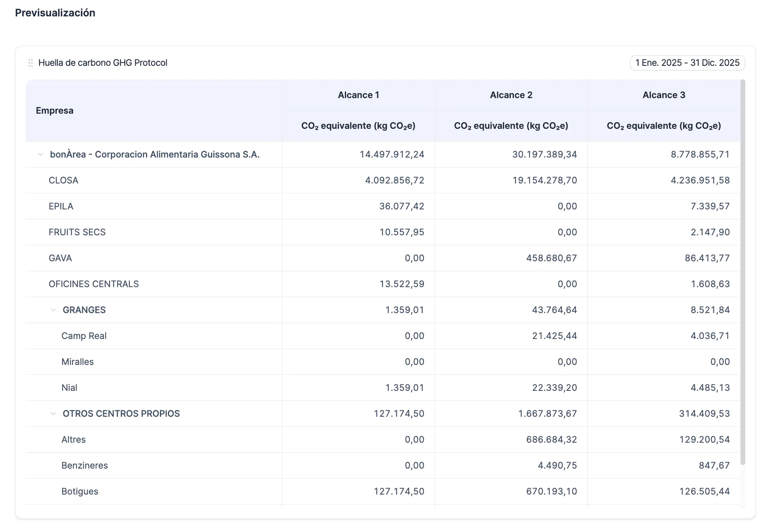The width and height of the screenshot is (772, 532).
Task: Select the Benzineres row label
Action: pos(85,466)
